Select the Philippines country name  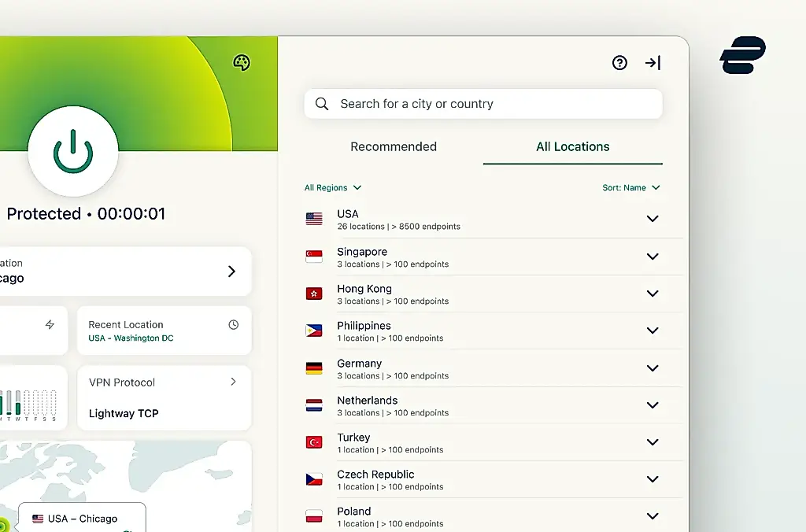364,326
